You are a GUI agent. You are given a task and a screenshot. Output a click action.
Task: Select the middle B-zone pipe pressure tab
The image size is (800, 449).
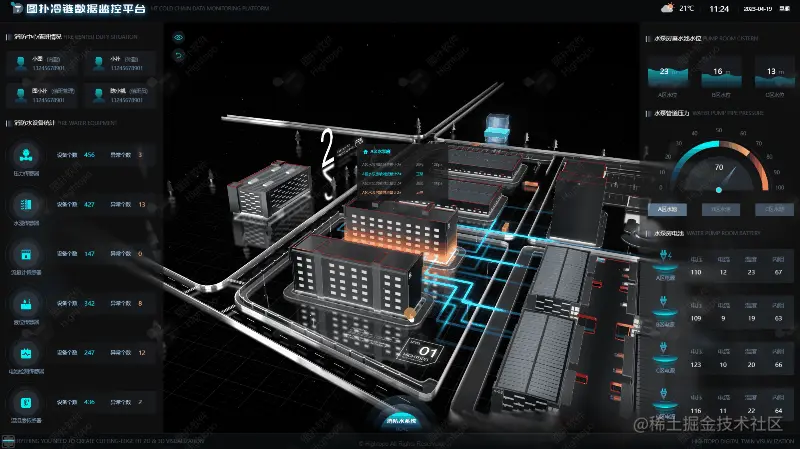(x=720, y=209)
